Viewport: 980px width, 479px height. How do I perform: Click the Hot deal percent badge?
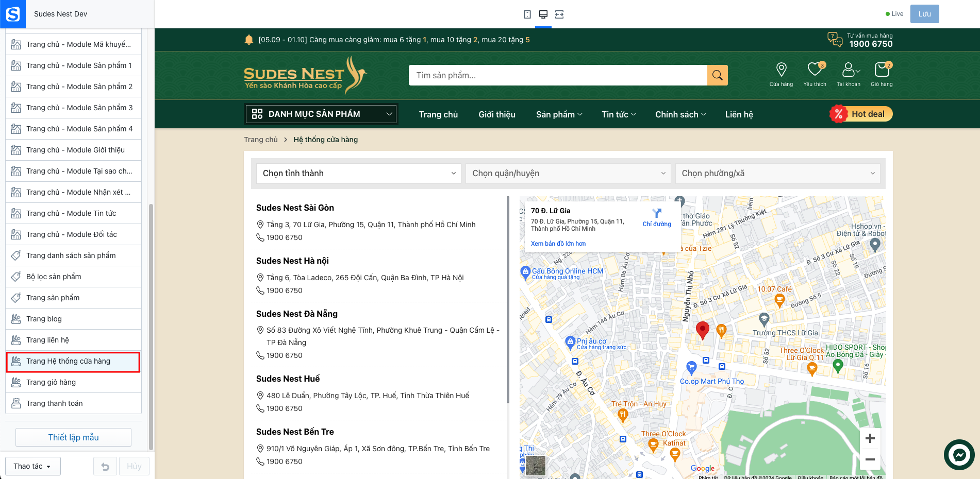(839, 114)
